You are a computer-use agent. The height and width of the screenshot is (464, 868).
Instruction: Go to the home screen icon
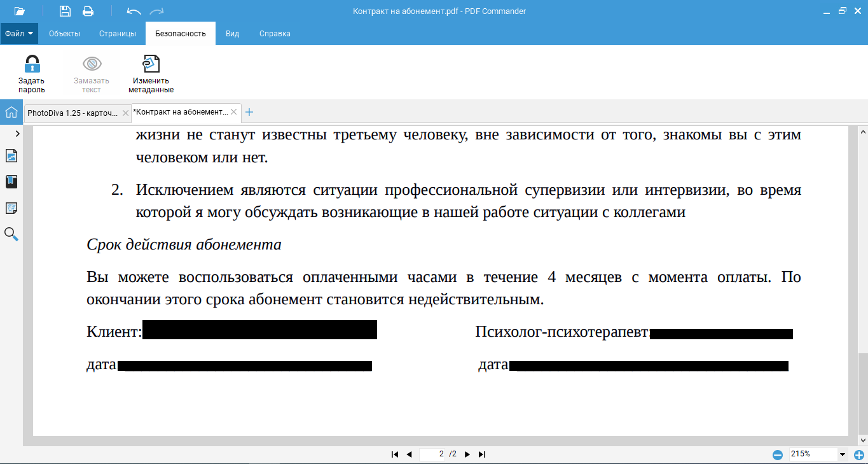(11, 113)
